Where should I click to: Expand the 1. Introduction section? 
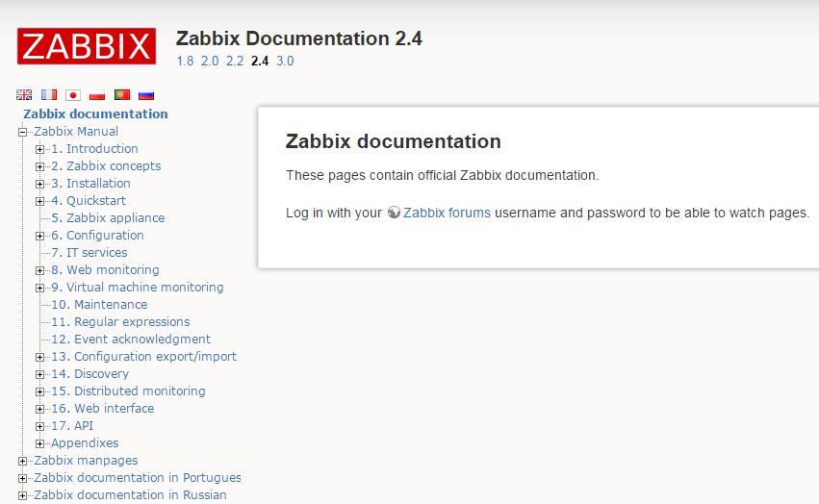39,149
